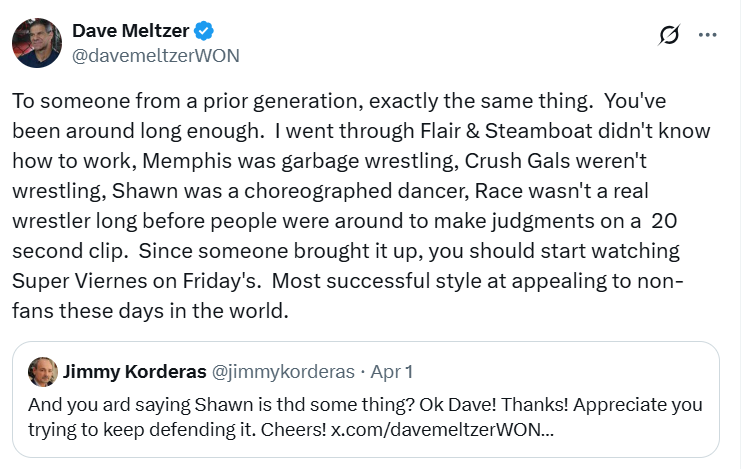The height and width of the screenshot is (469, 755).
Task: Click the @davemeltzerWON handle under the name
Action: pos(156,56)
